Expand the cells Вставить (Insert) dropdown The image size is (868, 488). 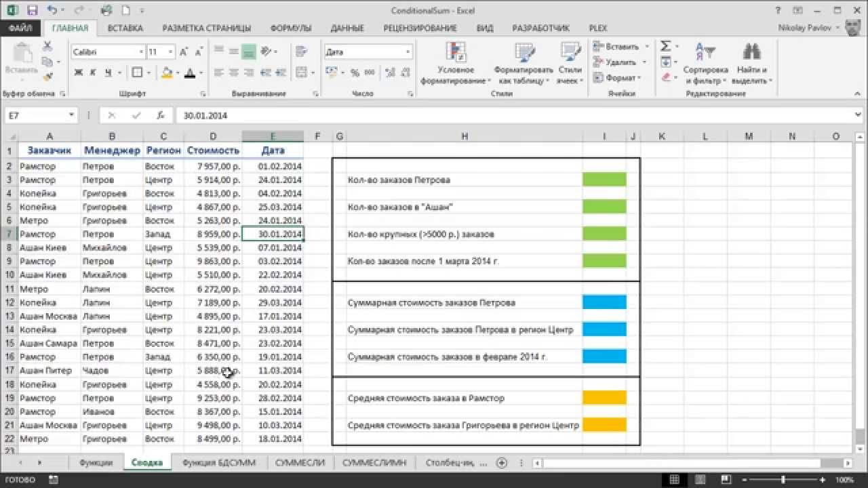click(646, 47)
